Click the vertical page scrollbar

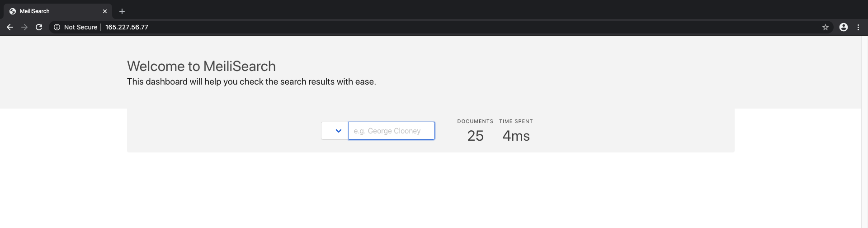pos(864,131)
